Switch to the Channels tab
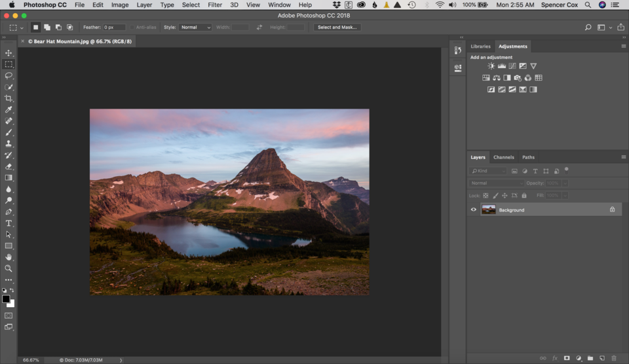The height and width of the screenshot is (364, 629). 503,157
